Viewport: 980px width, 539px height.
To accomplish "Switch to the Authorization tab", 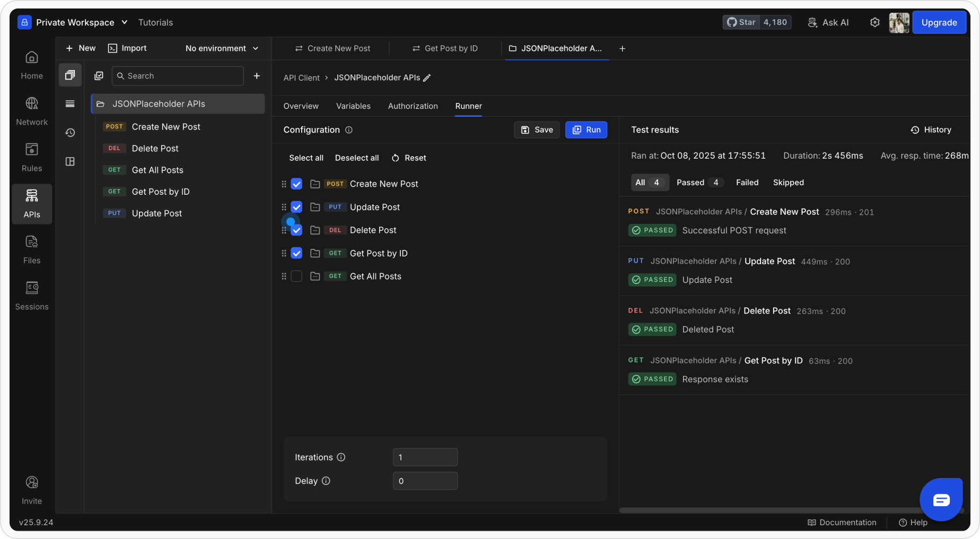I will point(413,106).
